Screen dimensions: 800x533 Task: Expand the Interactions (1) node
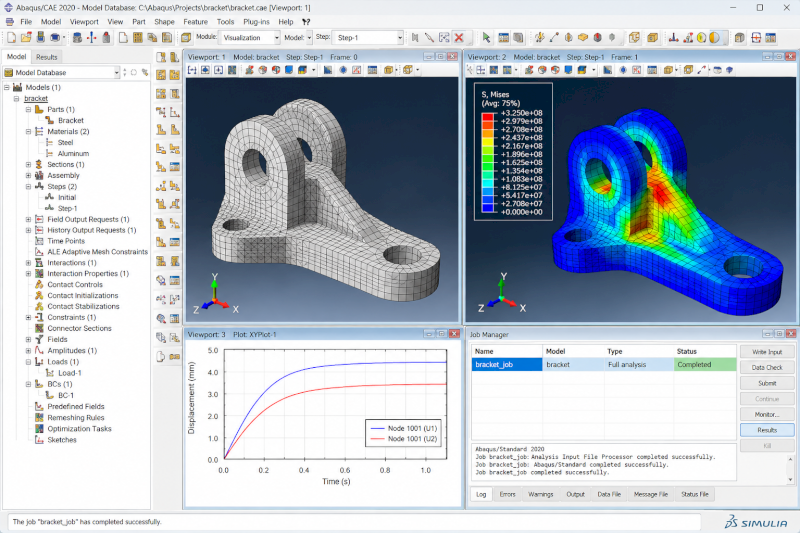tap(29, 263)
